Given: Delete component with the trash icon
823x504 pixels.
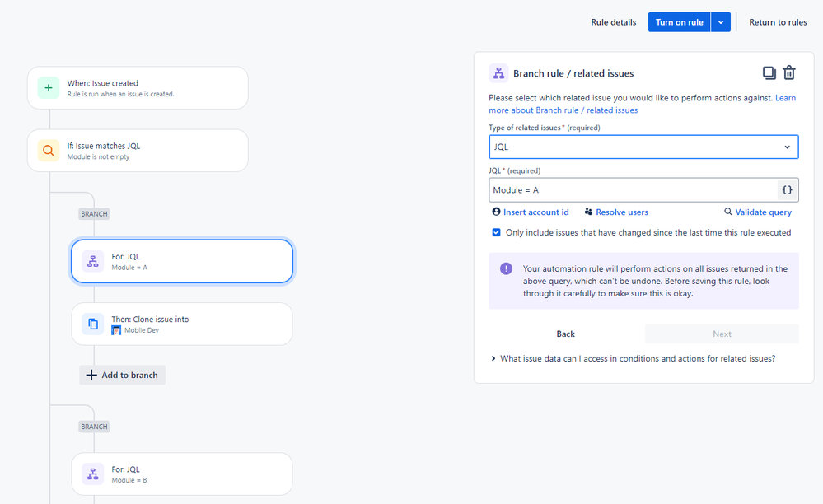Looking at the screenshot, I should pos(789,73).
